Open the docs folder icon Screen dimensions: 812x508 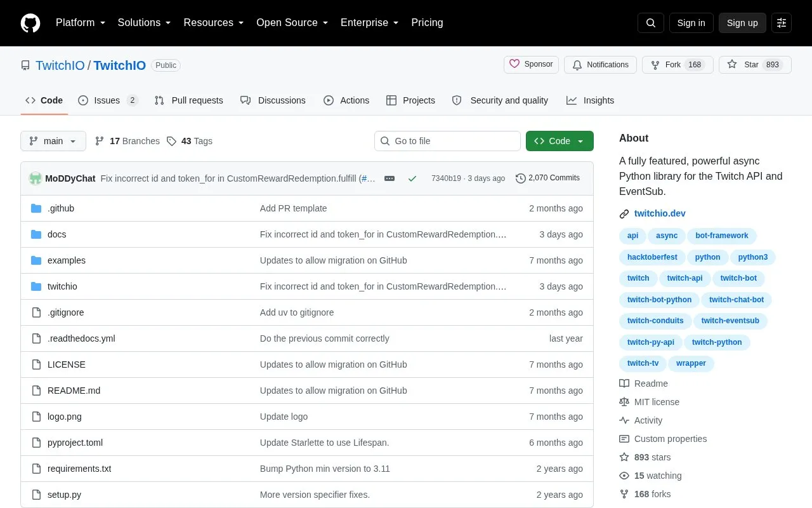point(36,234)
